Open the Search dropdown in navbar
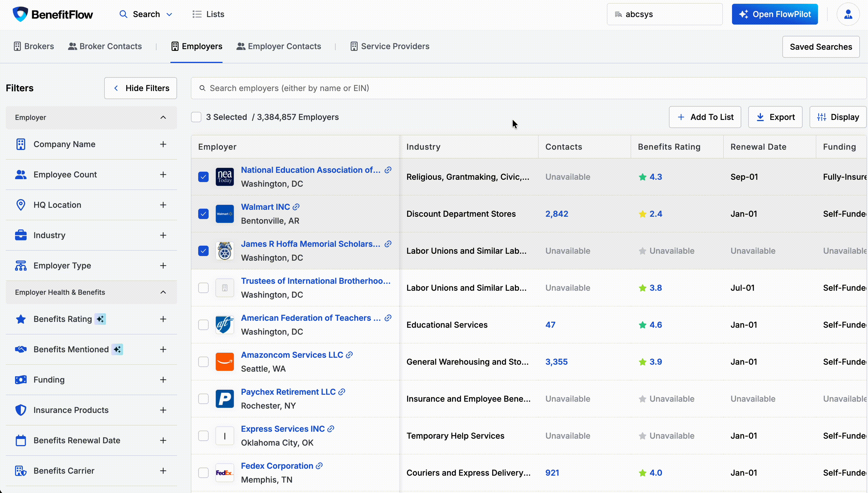The image size is (868, 493). 170,14
